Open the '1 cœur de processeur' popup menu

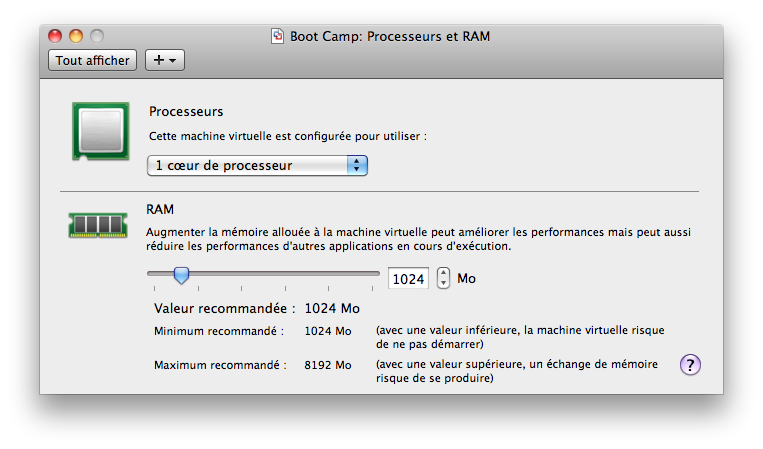257,165
